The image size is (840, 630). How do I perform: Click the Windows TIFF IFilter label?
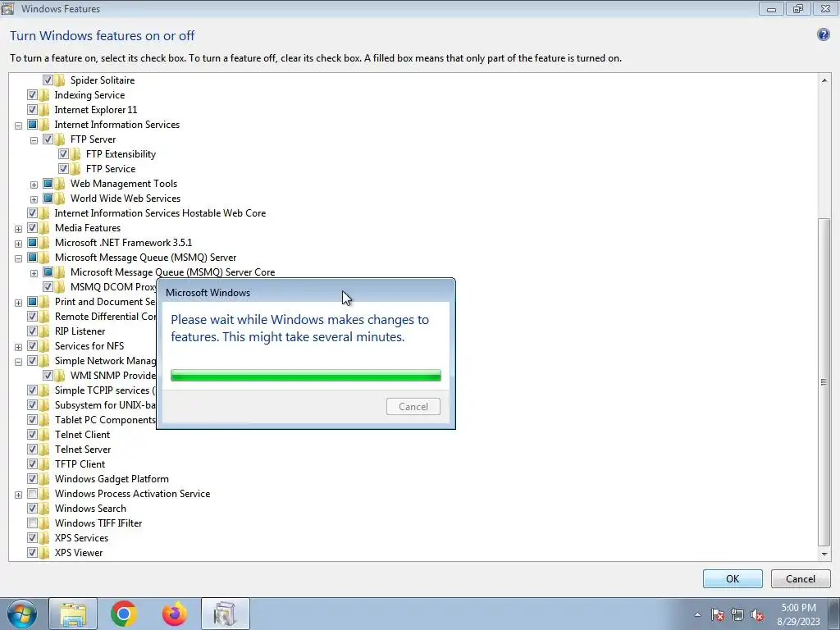click(x=98, y=523)
